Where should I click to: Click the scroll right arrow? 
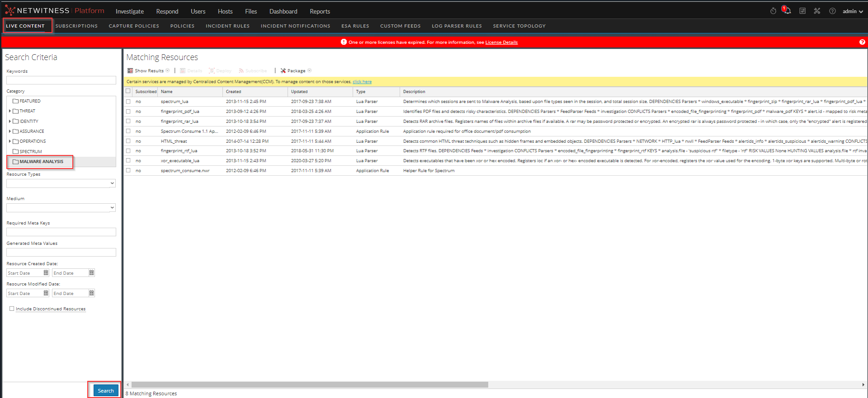tap(863, 384)
